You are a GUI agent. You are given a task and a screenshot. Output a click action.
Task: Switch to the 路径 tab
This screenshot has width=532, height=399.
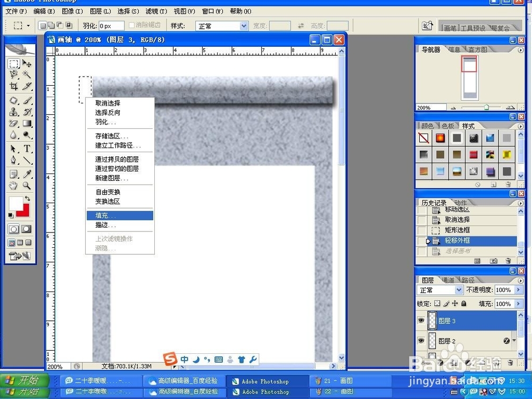pyautogui.click(x=468, y=280)
